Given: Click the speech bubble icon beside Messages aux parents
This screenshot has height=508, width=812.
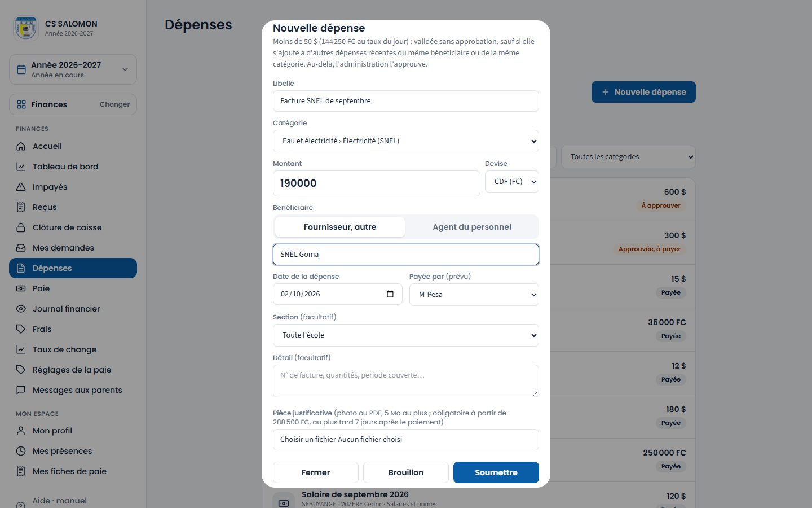Looking at the screenshot, I should (x=21, y=390).
